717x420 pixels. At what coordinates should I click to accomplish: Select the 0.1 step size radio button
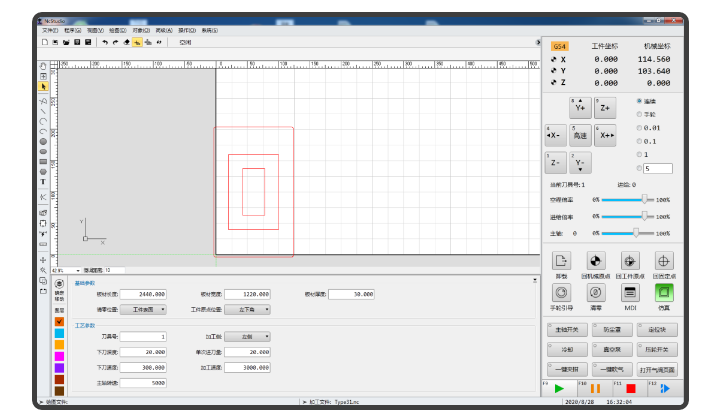[640, 141]
